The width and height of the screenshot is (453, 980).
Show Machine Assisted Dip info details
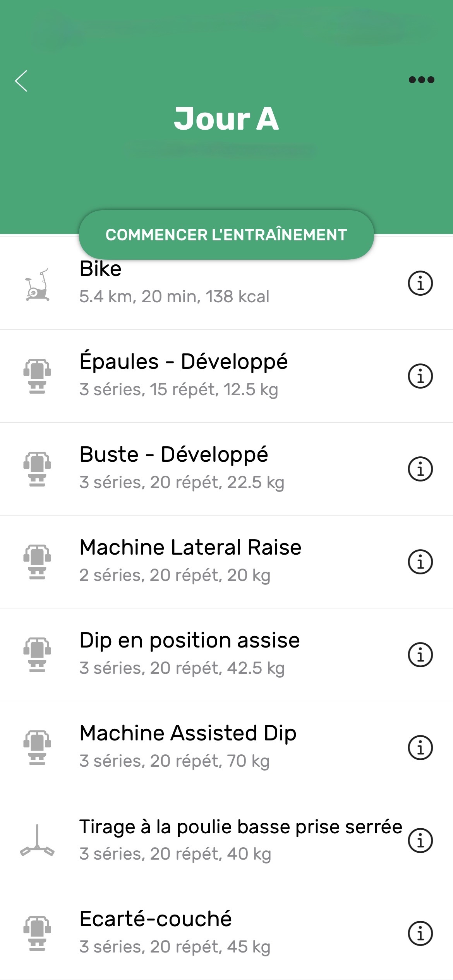coord(420,747)
